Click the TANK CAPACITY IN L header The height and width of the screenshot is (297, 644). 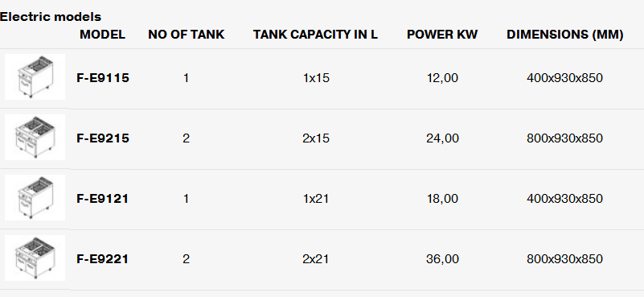coord(315,35)
